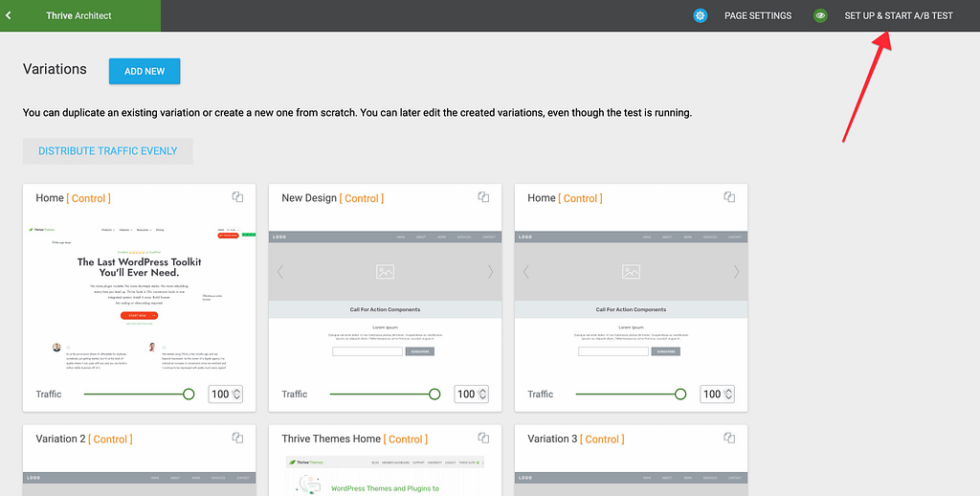
Task: Click duplicate icon on third Home card
Action: (729, 197)
